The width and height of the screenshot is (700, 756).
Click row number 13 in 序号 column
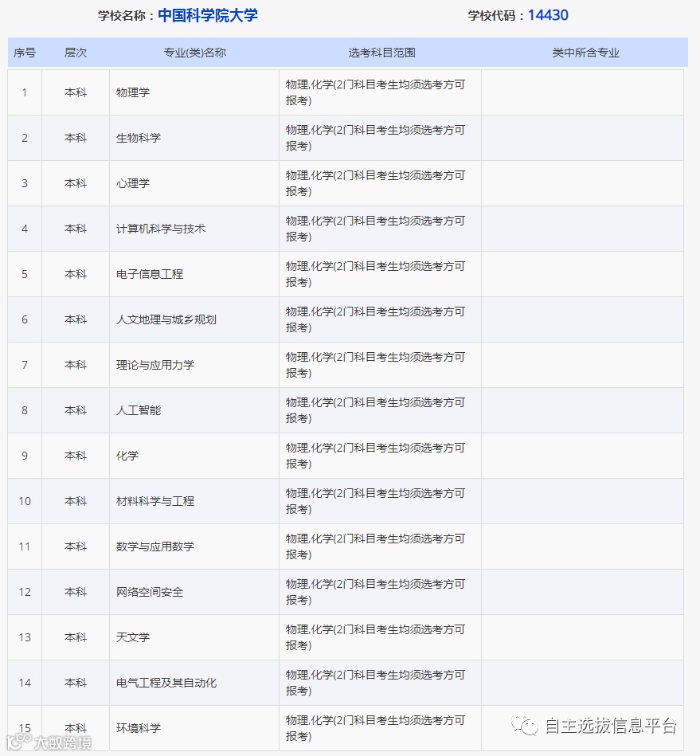[25, 637]
